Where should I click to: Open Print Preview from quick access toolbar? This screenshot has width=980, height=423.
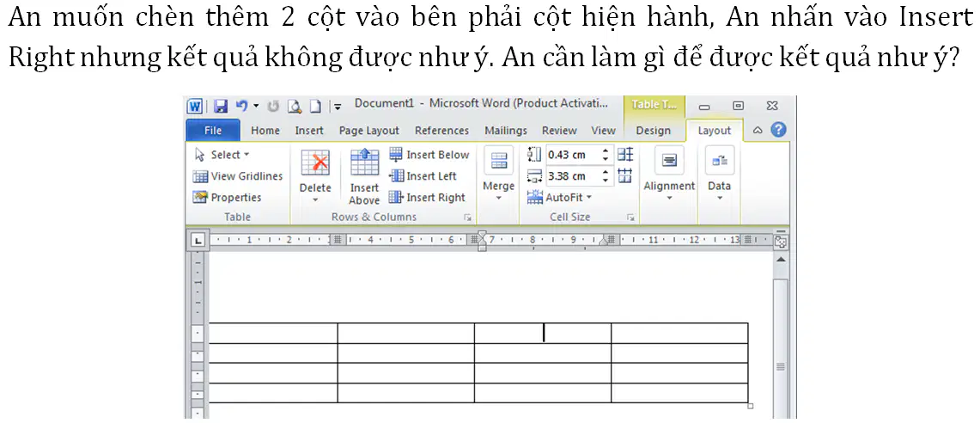pos(295,107)
